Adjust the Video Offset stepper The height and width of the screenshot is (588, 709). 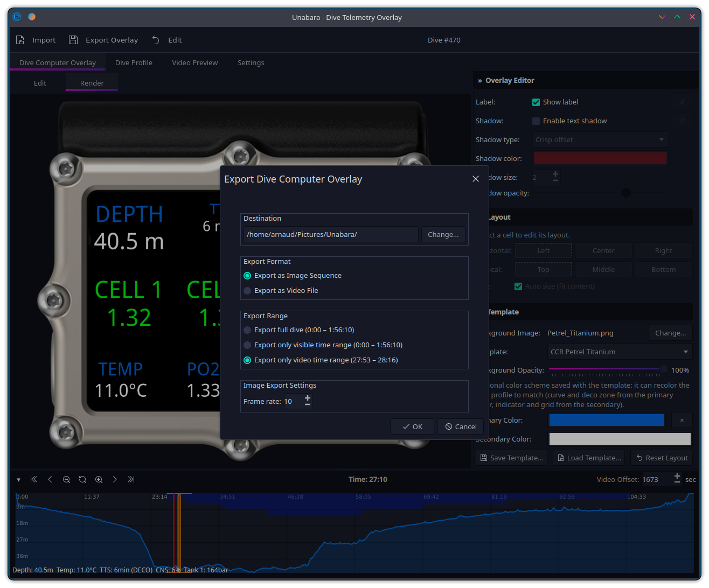coord(677,479)
